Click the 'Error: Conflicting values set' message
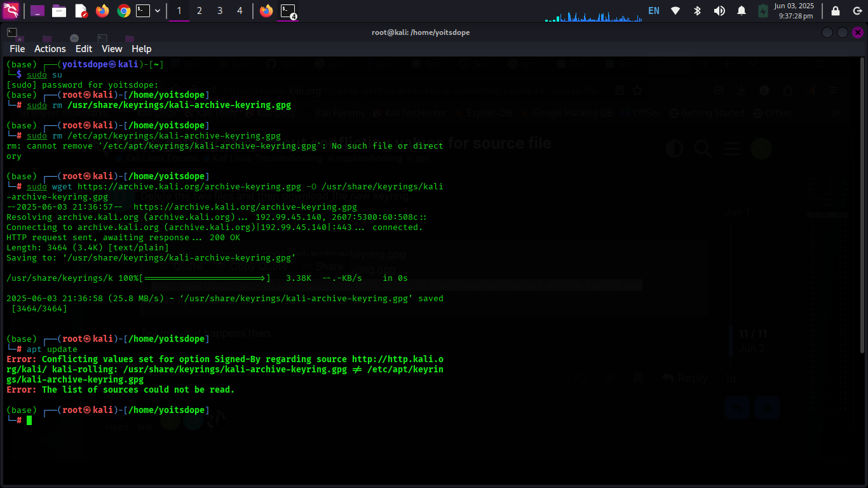Image resolution: width=868 pixels, height=488 pixels. 225,369
